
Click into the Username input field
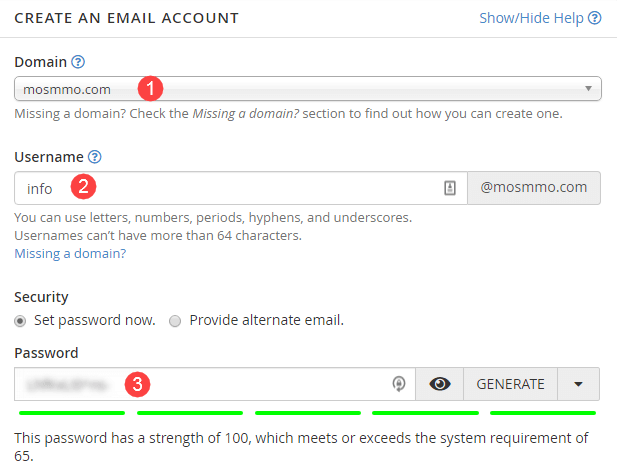pyautogui.click(x=241, y=188)
